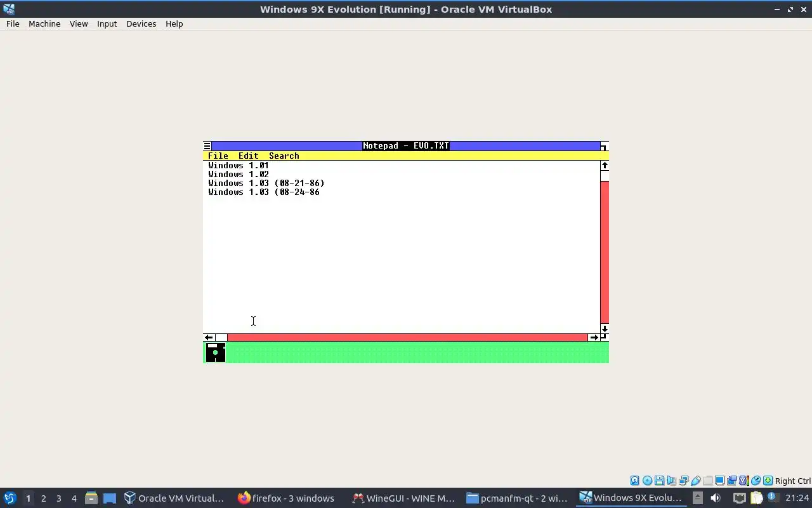Screen dimensions: 812x508
Task: Click the Notepad zoom box at title bar right
Action: point(604,146)
